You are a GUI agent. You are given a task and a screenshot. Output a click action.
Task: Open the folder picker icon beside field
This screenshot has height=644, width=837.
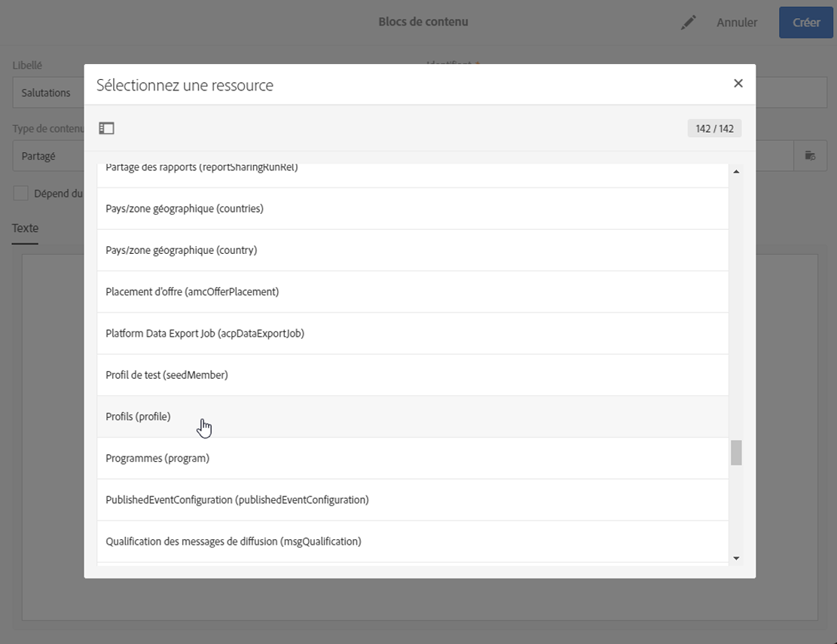[x=811, y=156]
